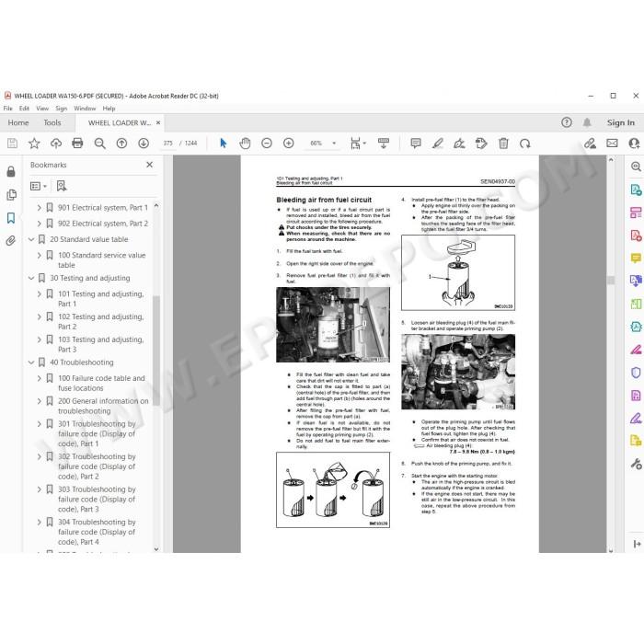Click the Sign In button
The width and height of the screenshot is (644, 644).
tap(621, 122)
